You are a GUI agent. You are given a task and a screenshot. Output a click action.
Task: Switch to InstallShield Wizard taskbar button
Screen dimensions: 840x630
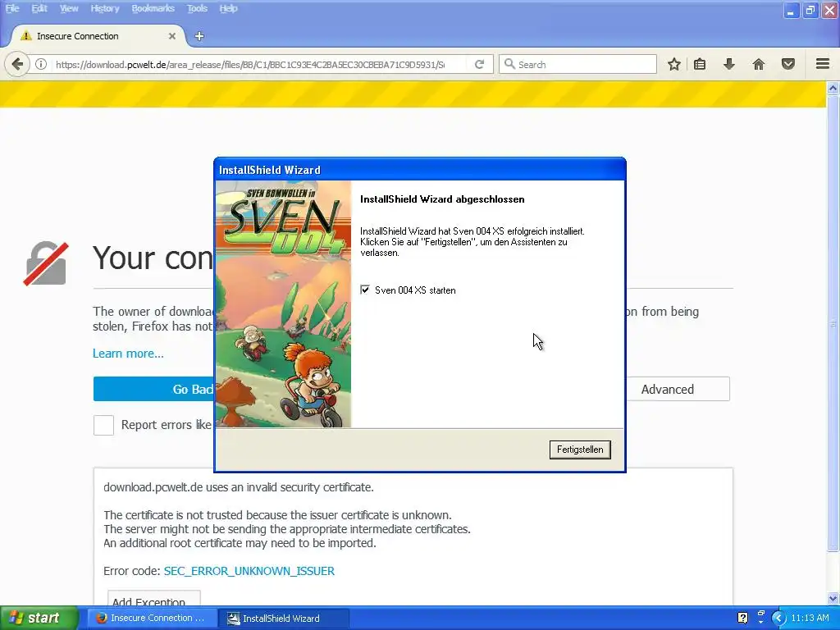(x=284, y=618)
